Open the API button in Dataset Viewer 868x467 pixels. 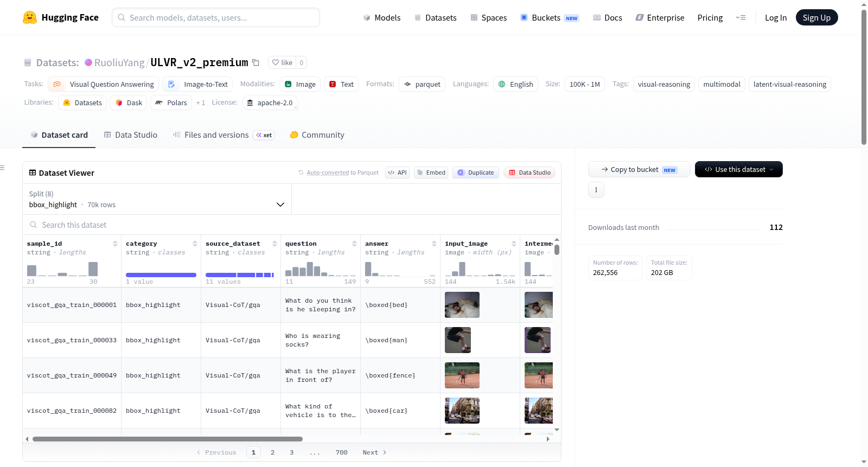pyautogui.click(x=397, y=172)
